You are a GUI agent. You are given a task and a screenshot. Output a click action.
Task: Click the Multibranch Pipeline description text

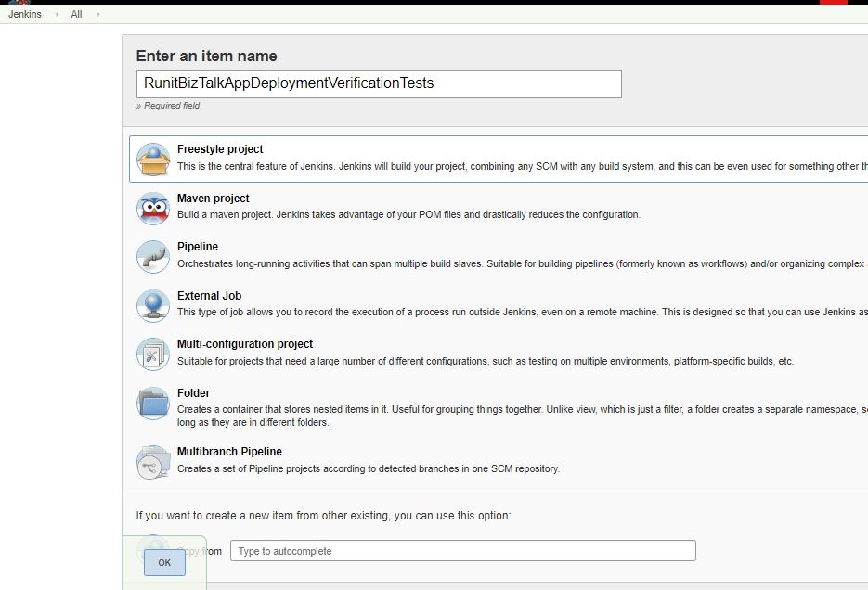(x=369, y=468)
